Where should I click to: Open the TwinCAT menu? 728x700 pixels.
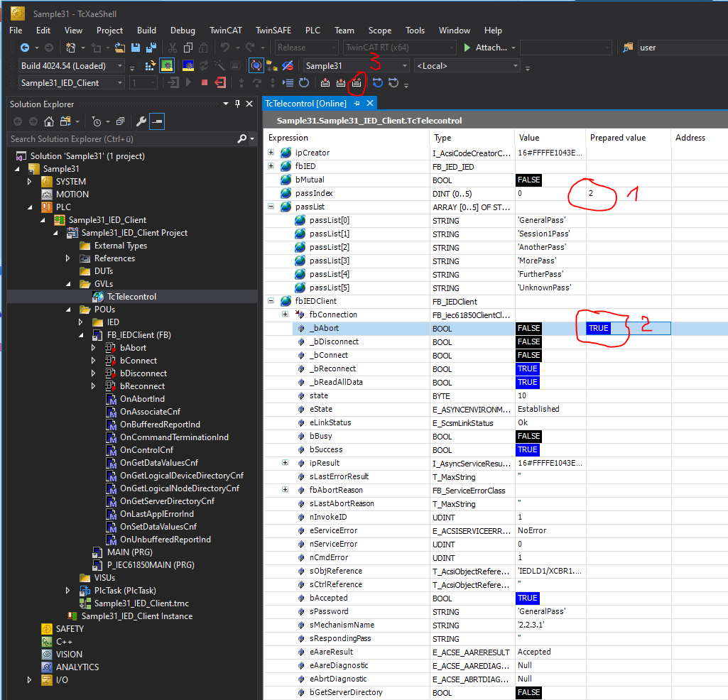click(226, 30)
